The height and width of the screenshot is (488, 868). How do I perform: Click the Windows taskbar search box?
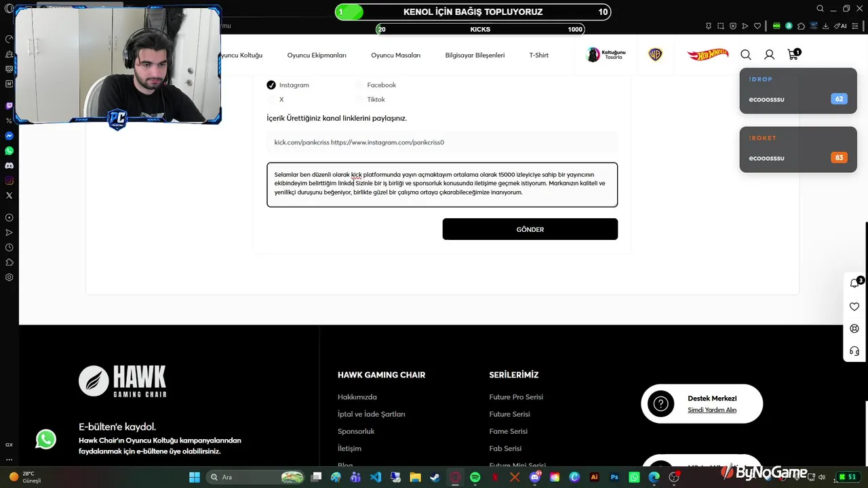click(x=254, y=477)
